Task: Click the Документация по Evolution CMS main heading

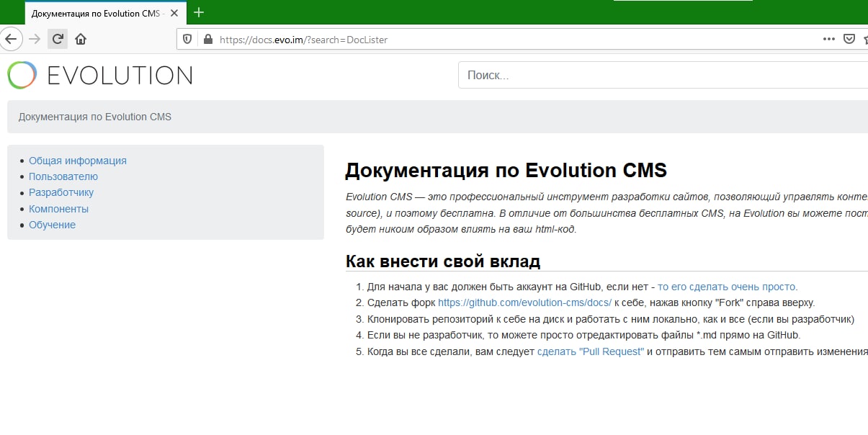Action: tap(506, 171)
